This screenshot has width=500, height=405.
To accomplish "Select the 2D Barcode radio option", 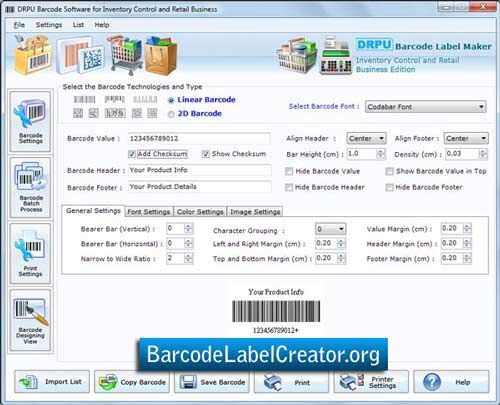I will pyautogui.click(x=171, y=114).
